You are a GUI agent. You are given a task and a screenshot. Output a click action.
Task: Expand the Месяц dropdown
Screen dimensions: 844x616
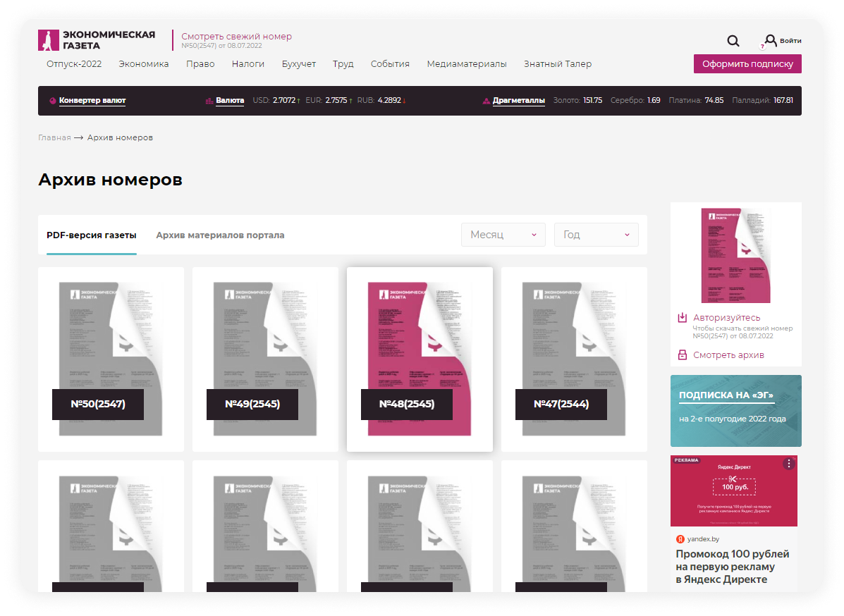pyautogui.click(x=503, y=235)
